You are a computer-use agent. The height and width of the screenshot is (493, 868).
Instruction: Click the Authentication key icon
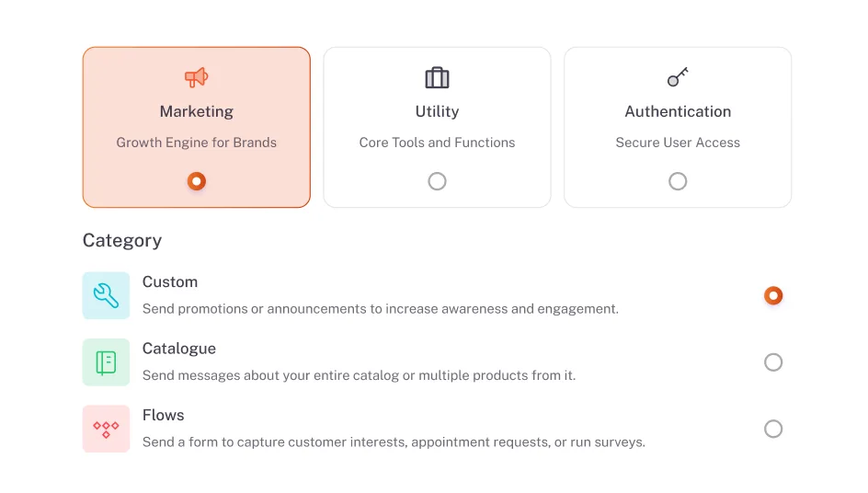pyautogui.click(x=678, y=77)
